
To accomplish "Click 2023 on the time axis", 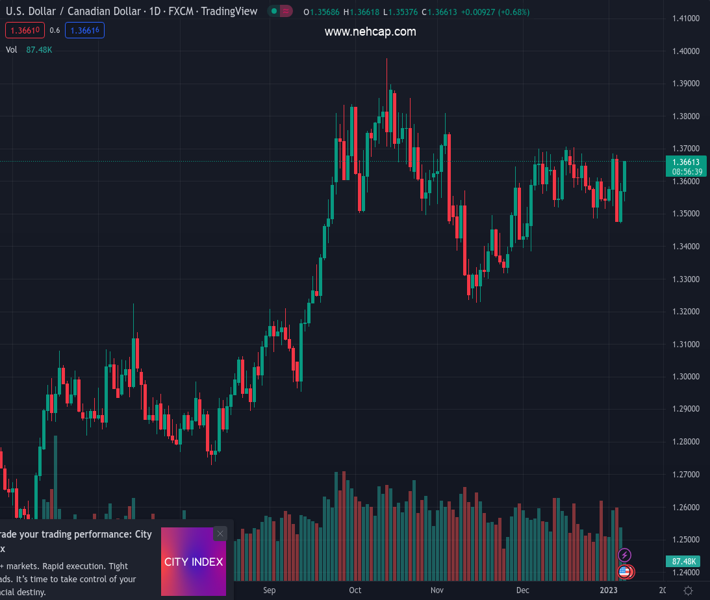I will point(608,591).
